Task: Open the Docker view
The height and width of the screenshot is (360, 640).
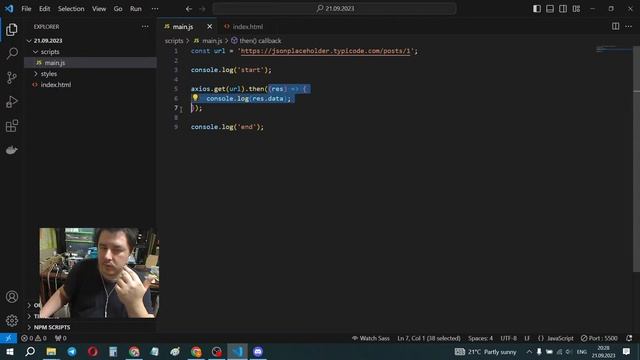Action: click(12, 150)
